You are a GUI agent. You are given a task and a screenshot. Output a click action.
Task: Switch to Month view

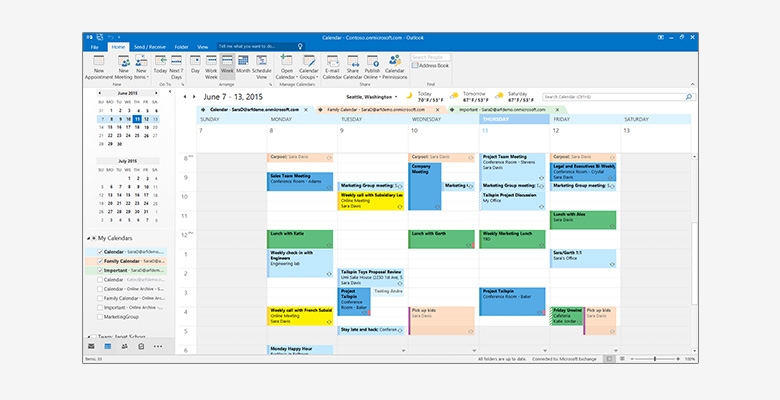(243, 64)
